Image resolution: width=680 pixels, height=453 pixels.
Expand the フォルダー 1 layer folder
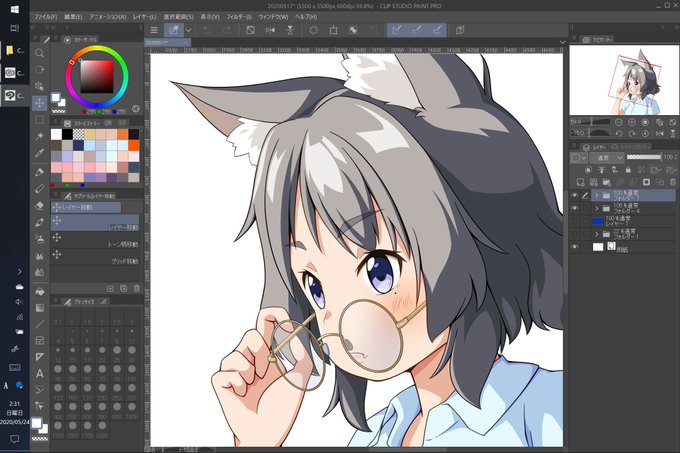596,234
